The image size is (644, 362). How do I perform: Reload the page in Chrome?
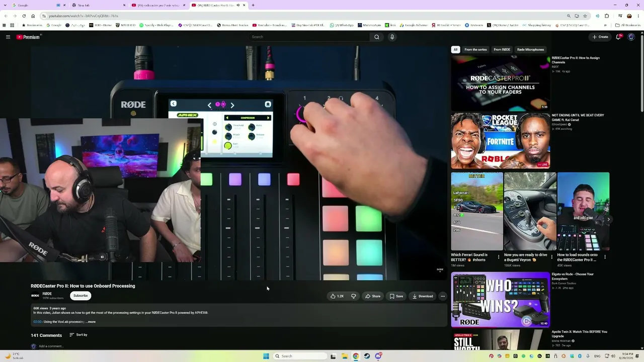tap(24, 16)
